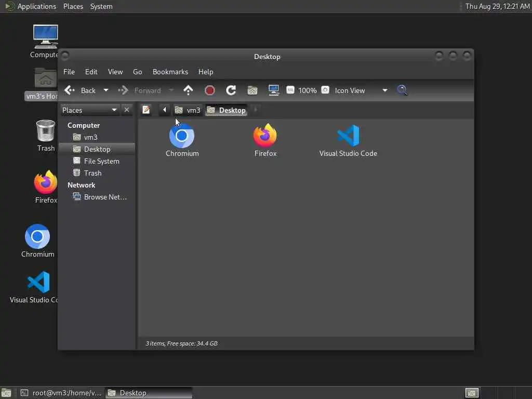Viewport: 532px width, 399px height.
Task: Click the red Stop loading icon
Action: 210,90
